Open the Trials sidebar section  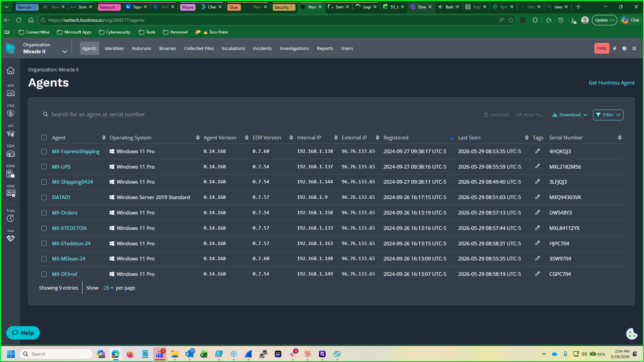(11, 216)
